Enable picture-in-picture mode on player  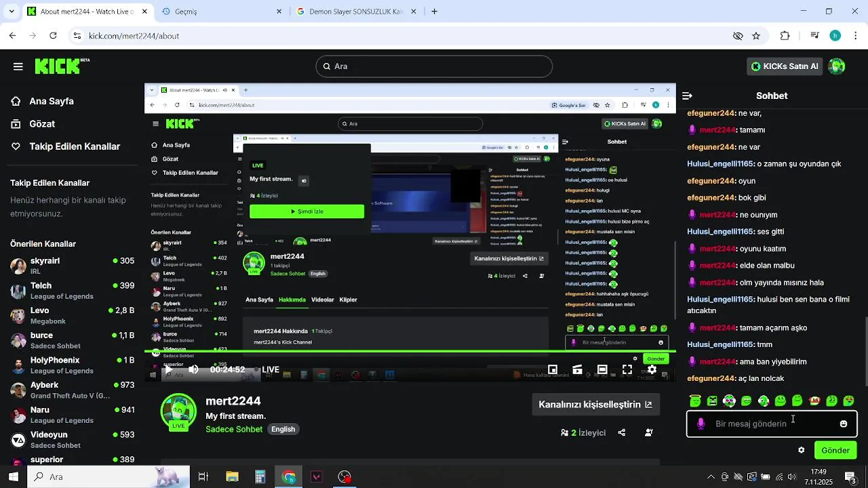click(553, 369)
